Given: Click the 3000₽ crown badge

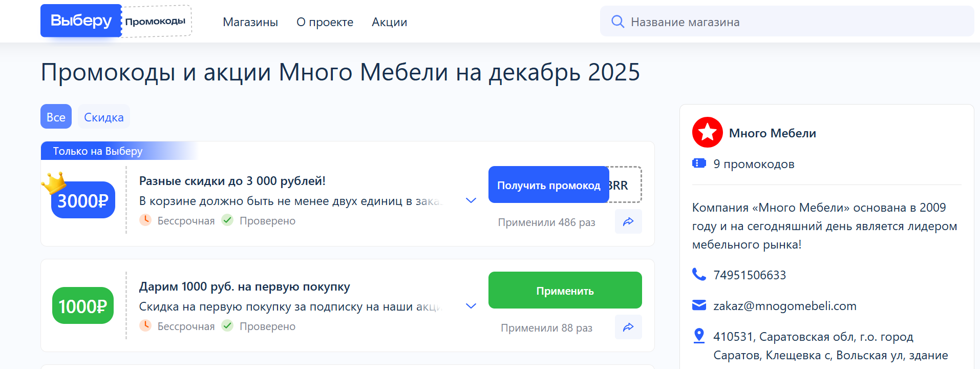Looking at the screenshot, I should [83, 199].
